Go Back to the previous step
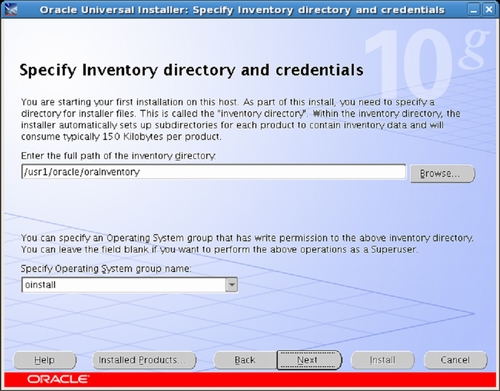The width and height of the screenshot is (500, 391). tap(245, 360)
